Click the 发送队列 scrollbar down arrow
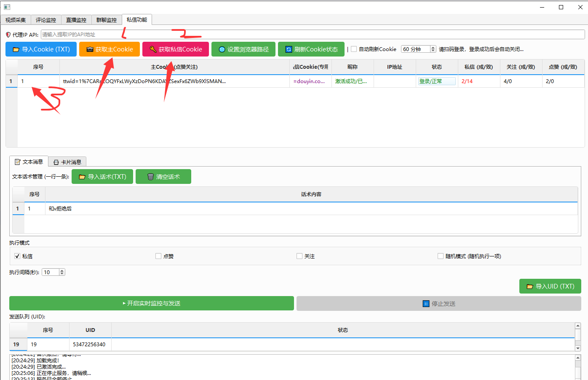The image size is (588, 380). tap(578, 348)
